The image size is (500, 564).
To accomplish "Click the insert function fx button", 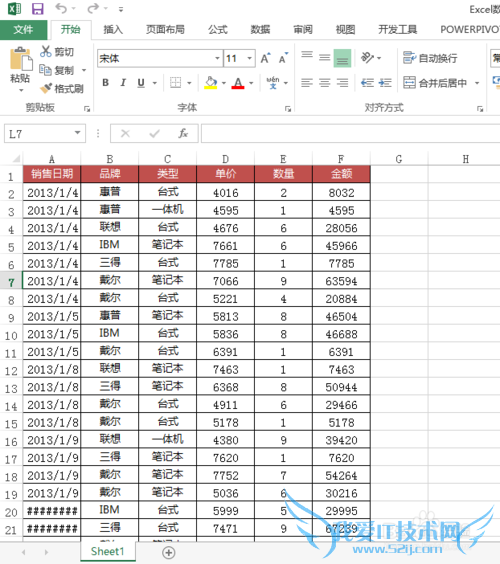I will (x=183, y=133).
